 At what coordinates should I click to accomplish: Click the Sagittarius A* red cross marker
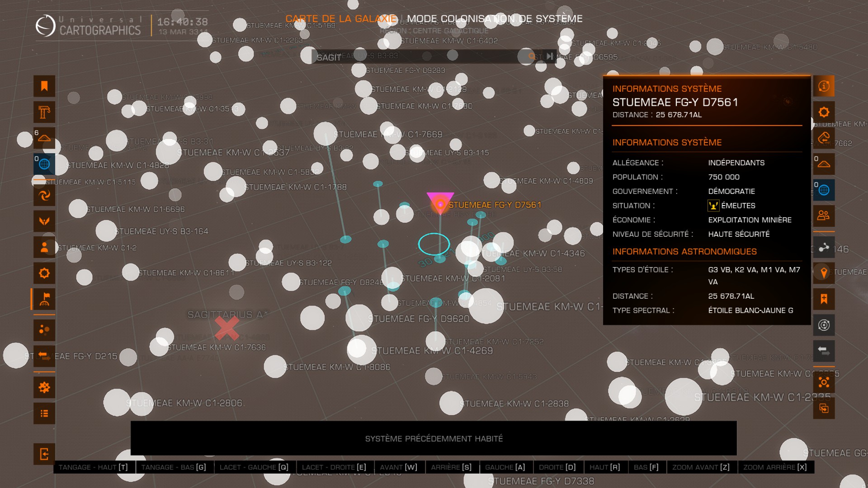tap(227, 328)
